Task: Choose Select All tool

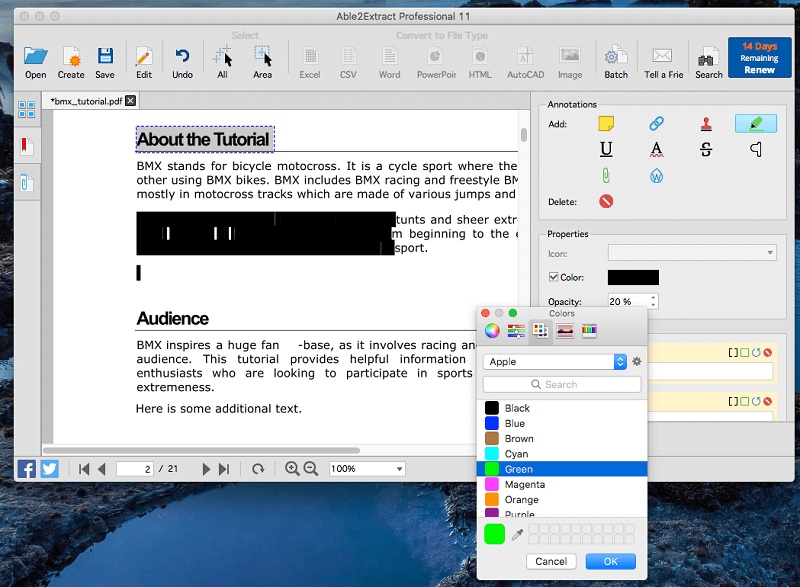Action: pos(222,62)
